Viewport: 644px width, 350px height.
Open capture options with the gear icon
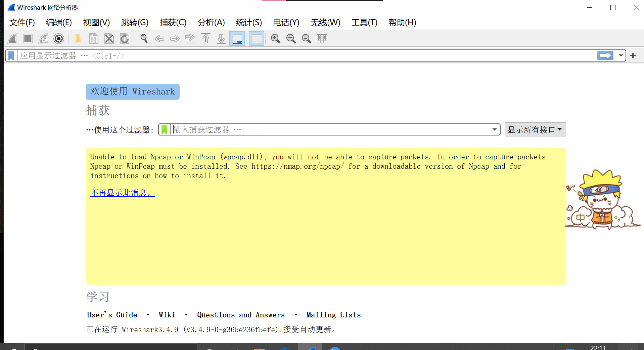pyautogui.click(x=59, y=38)
